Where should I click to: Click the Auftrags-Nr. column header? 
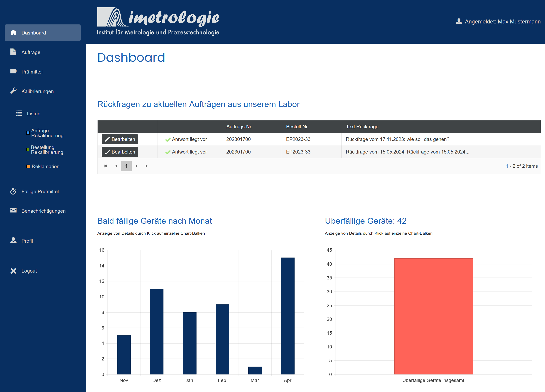[252, 127]
